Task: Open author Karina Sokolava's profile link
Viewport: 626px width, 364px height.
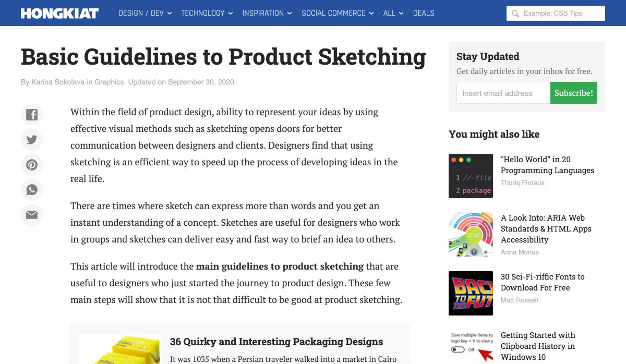Action: [58, 82]
